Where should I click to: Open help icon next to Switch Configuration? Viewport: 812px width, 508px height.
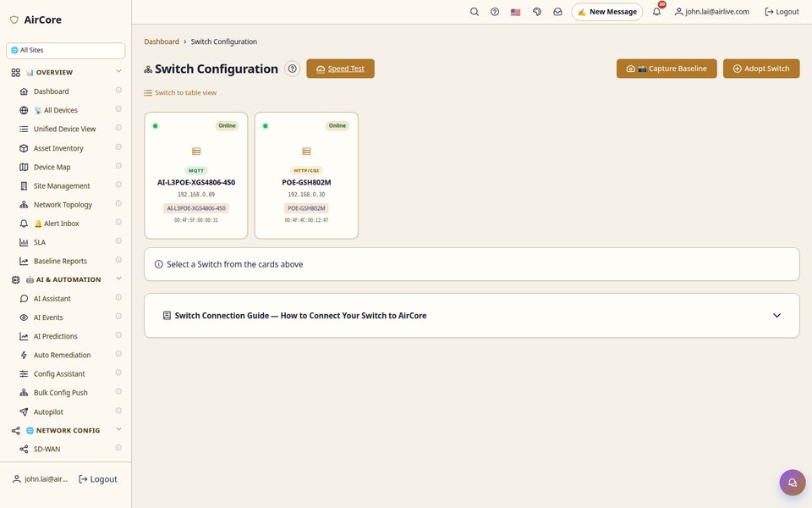pyautogui.click(x=292, y=69)
